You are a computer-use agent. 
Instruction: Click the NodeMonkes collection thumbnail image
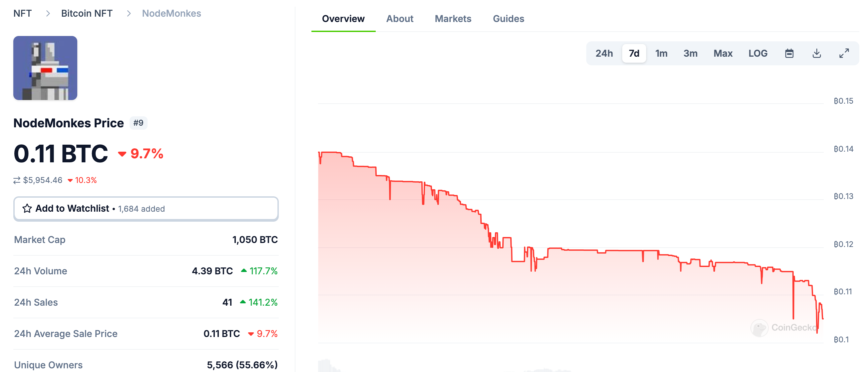(45, 68)
